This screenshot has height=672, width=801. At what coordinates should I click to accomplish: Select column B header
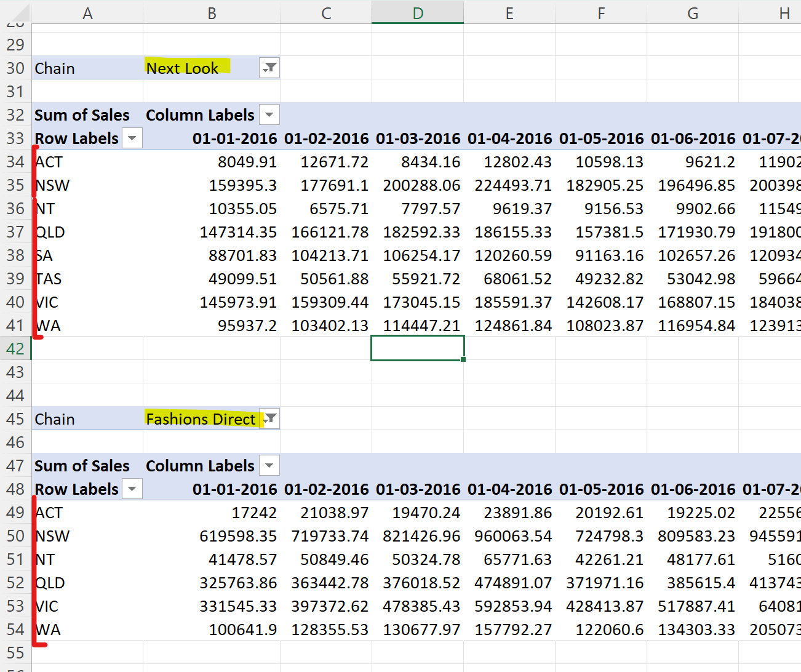coord(212,13)
